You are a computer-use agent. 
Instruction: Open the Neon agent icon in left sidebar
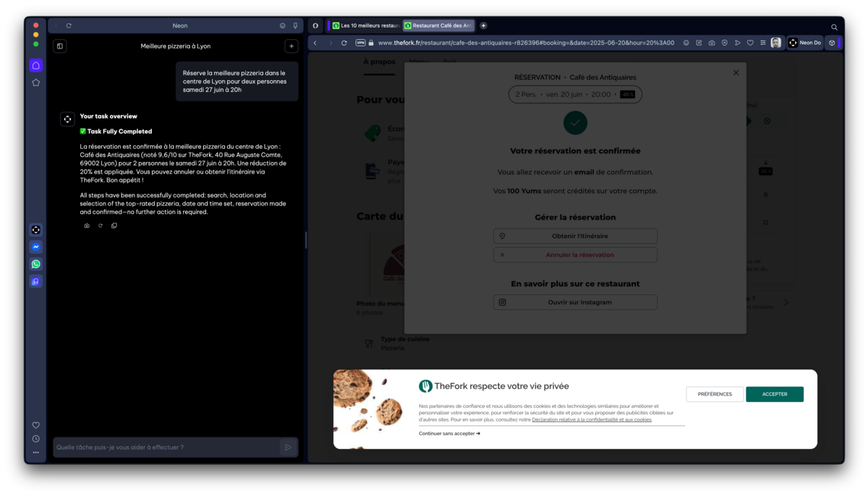tap(35, 230)
